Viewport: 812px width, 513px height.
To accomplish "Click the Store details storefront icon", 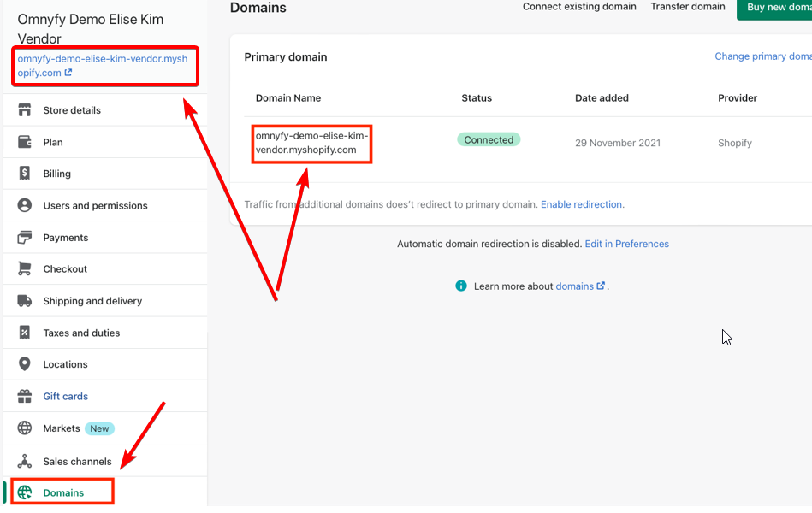I will click(24, 109).
